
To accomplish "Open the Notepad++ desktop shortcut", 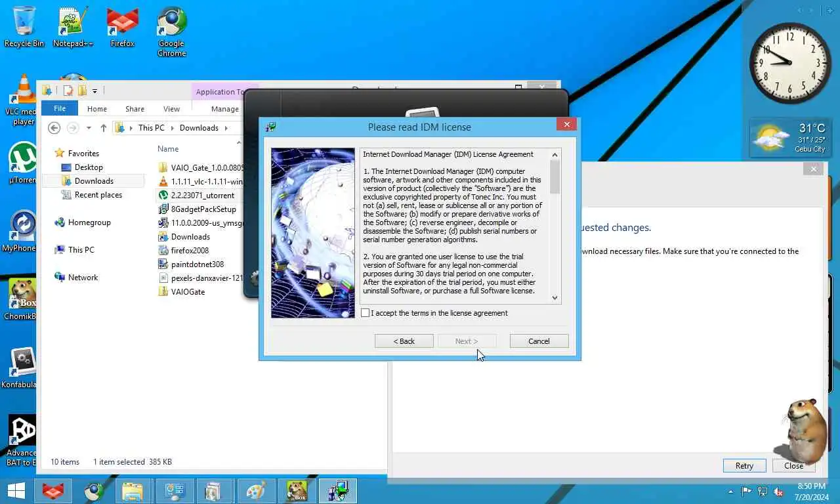I will click(x=73, y=27).
